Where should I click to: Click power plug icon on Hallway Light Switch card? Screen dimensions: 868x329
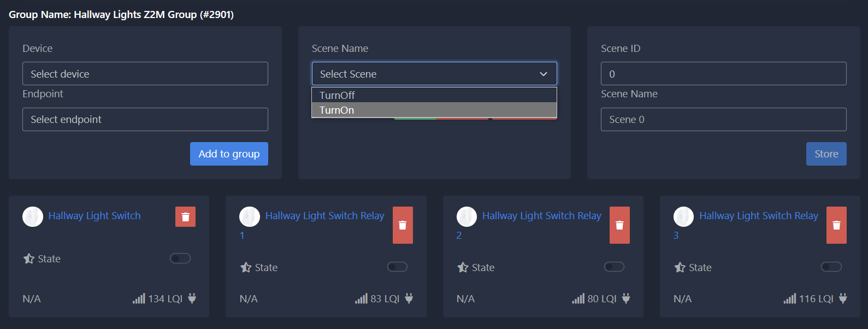192,298
